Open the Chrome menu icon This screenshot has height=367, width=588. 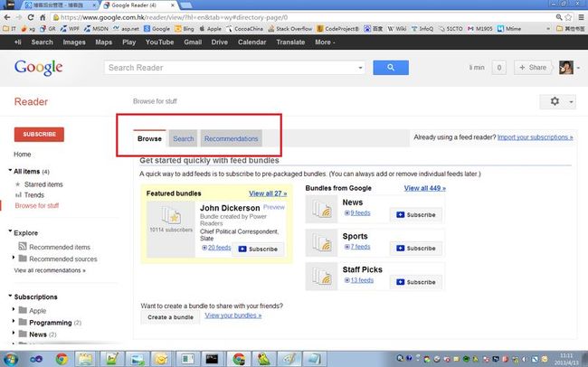click(x=581, y=17)
